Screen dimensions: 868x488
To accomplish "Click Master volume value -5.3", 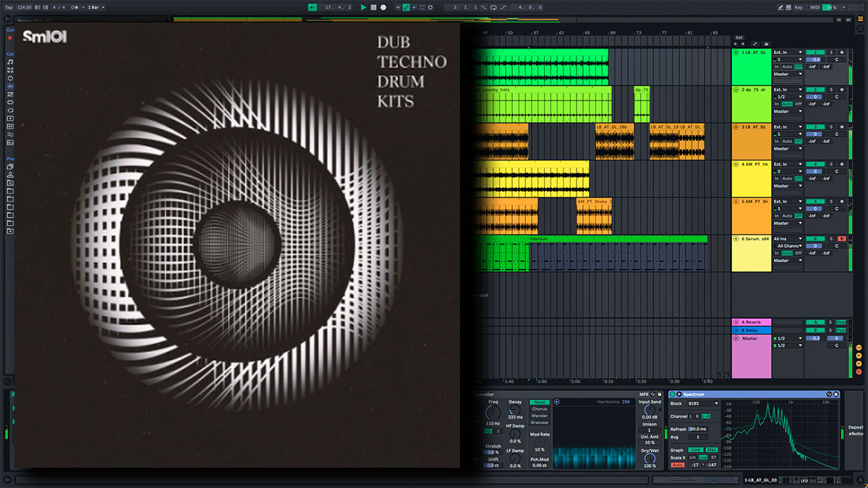I will click(815, 338).
